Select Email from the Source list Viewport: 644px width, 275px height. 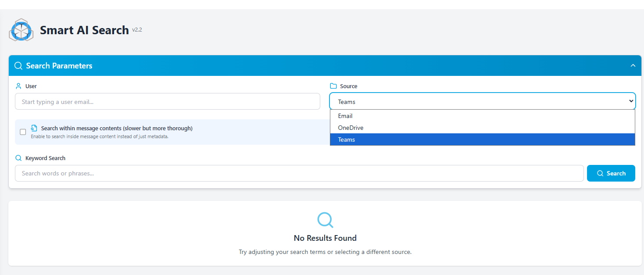pos(345,116)
